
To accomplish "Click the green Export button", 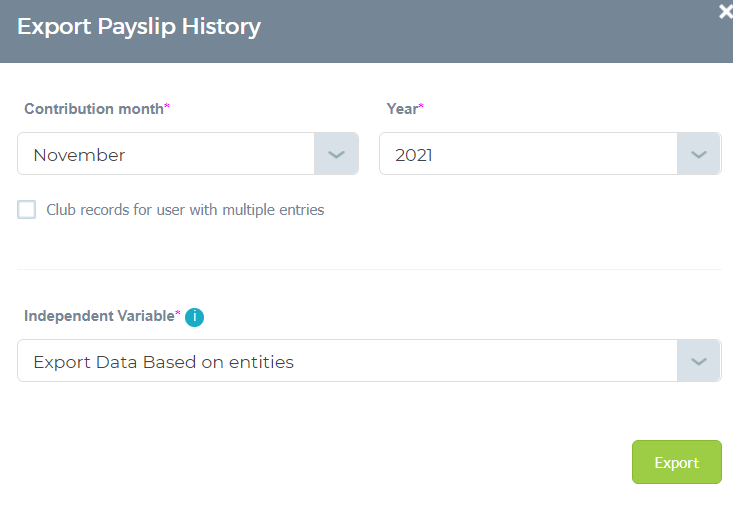I will 676,462.
